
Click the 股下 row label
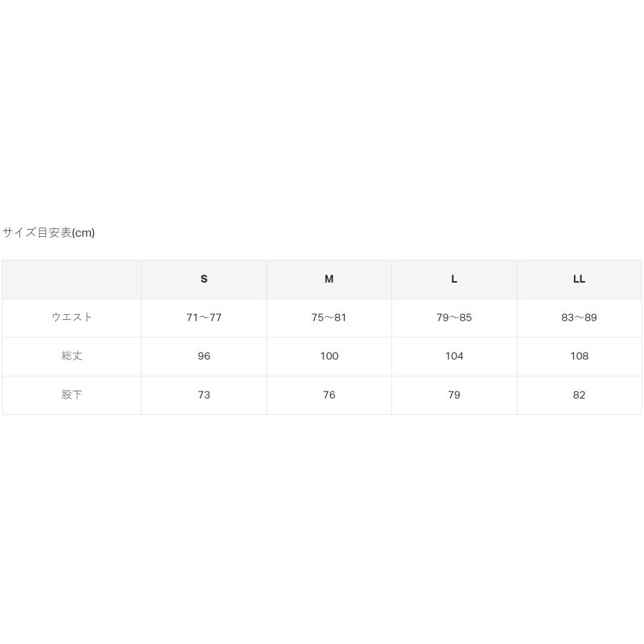(x=72, y=395)
